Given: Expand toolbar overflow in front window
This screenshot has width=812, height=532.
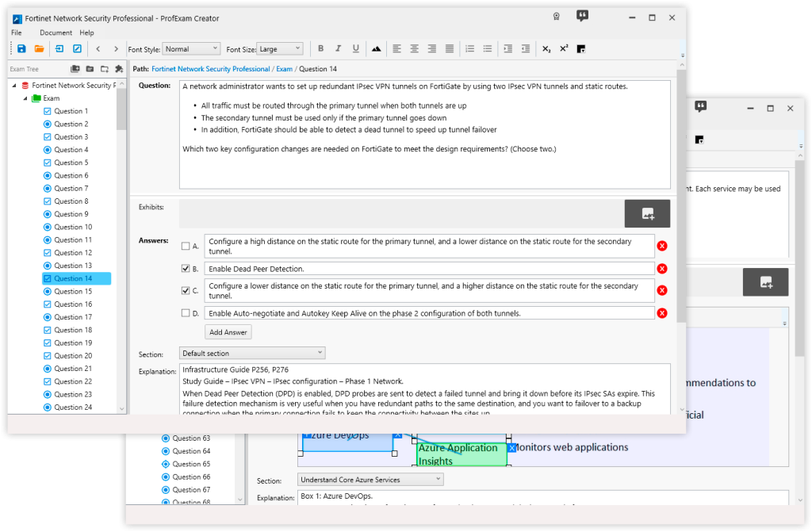Looking at the screenshot, I should tap(682, 55).
